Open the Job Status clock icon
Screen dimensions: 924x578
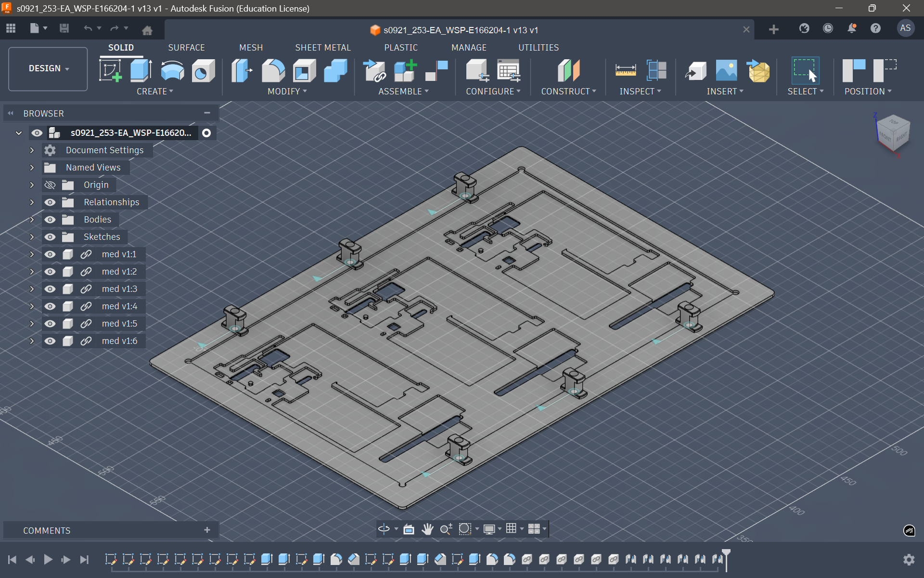point(828,28)
